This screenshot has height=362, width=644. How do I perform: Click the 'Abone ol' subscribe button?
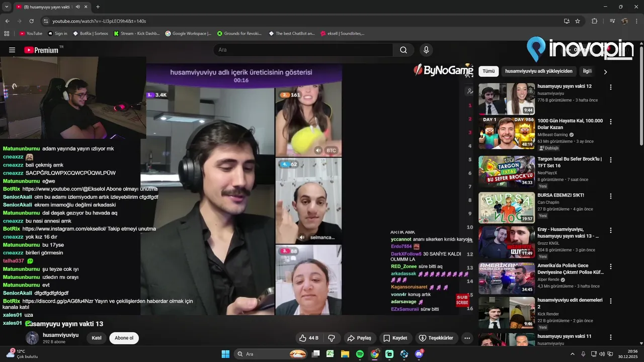[x=124, y=338]
